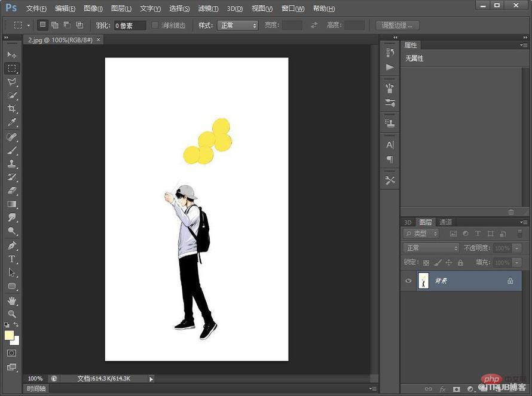Toggle the 消除锯齿 checkbox
This screenshot has width=532, height=396.
coord(155,25)
